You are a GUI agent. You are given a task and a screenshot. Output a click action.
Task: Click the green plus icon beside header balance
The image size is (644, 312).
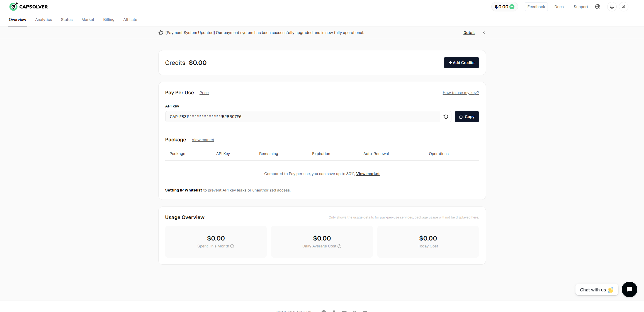pos(512,7)
